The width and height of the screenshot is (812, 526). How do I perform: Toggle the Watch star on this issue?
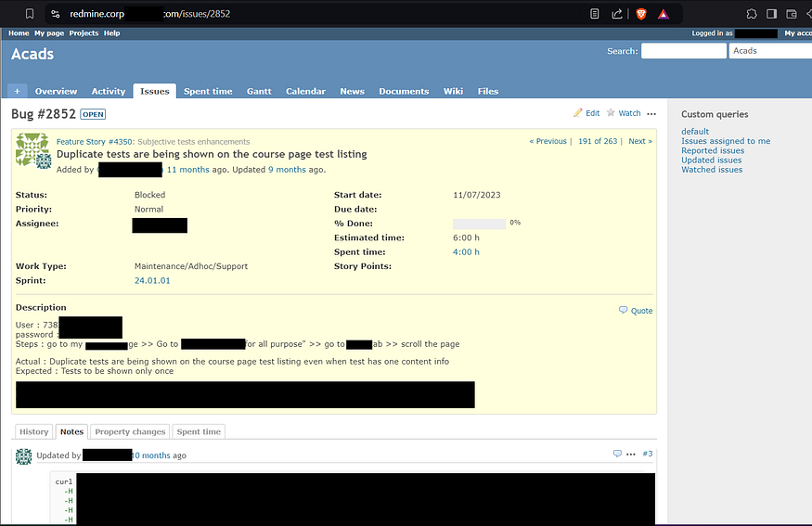point(611,112)
